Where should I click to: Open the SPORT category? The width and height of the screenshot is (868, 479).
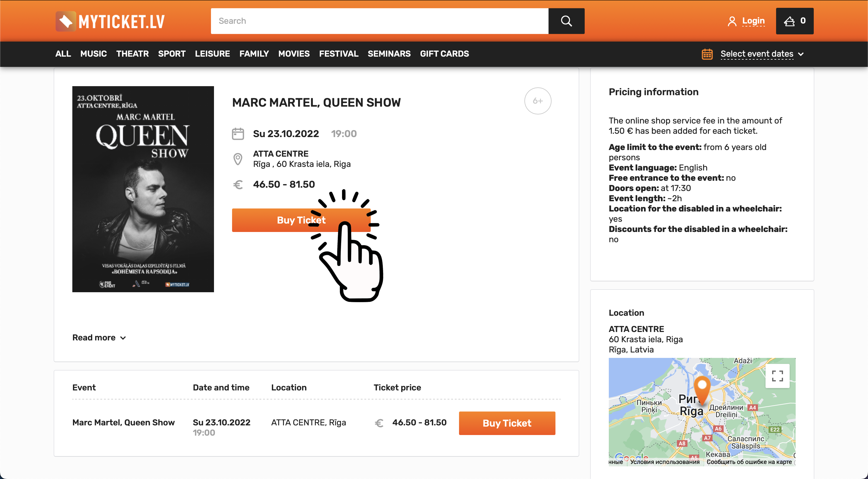(171, 54)
